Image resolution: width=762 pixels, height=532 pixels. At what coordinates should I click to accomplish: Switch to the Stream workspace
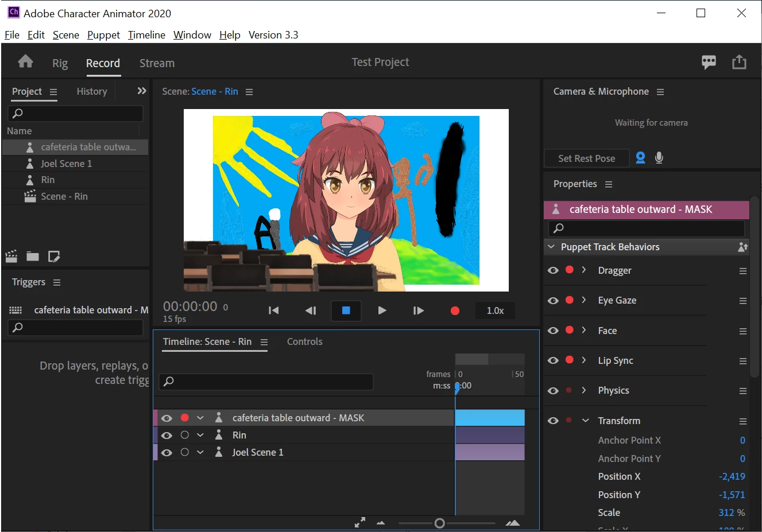click(x=157, y=63)
